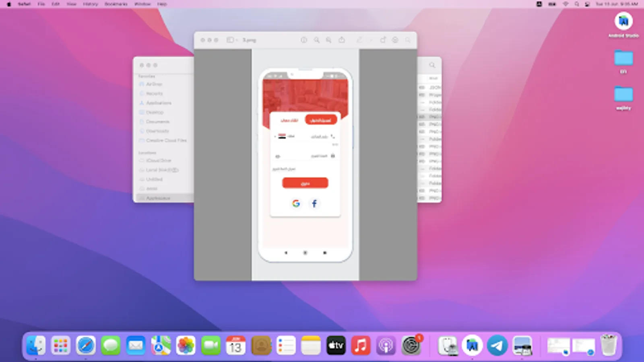Open the Apple menu
The image size is (644, 362).
click(9, 4)
